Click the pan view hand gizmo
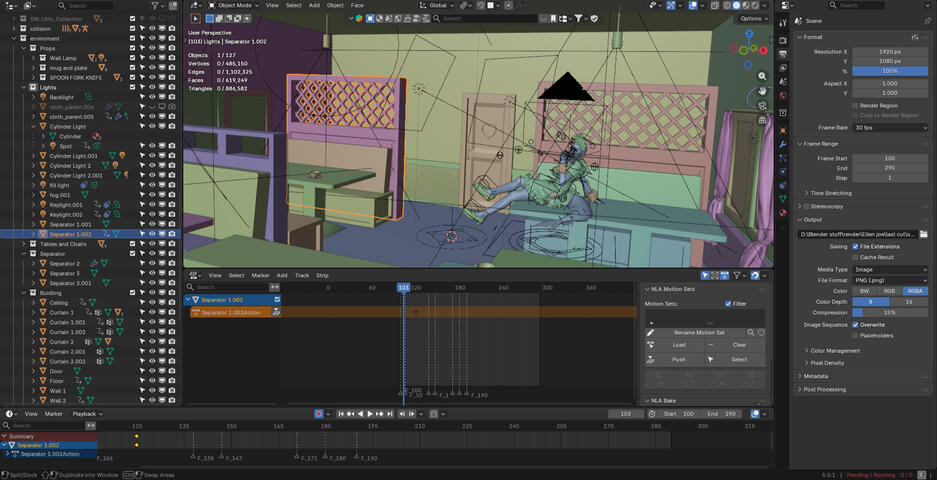The image size is (937, 480). 762,91
